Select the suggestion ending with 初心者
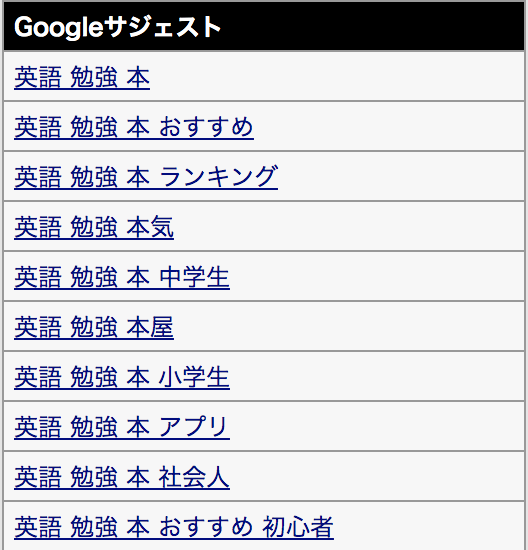Viewport: 528px width, 550px height. [174, 527]
